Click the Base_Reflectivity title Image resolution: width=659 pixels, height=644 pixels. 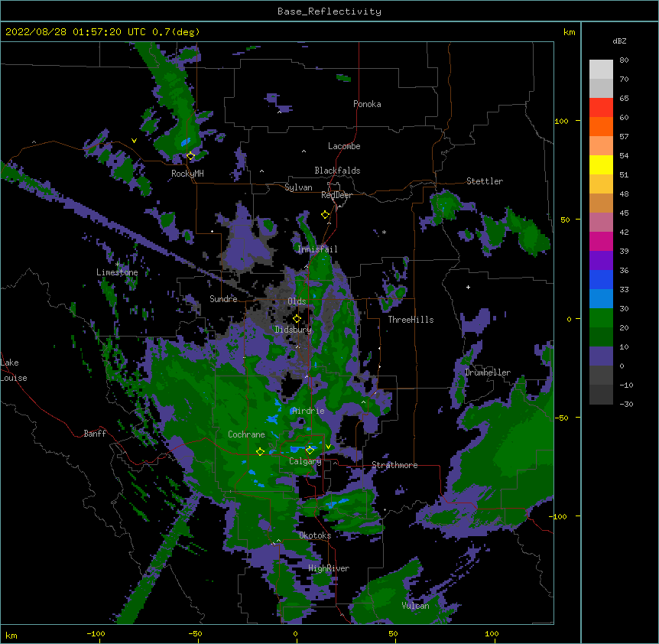tap(329, 11)
